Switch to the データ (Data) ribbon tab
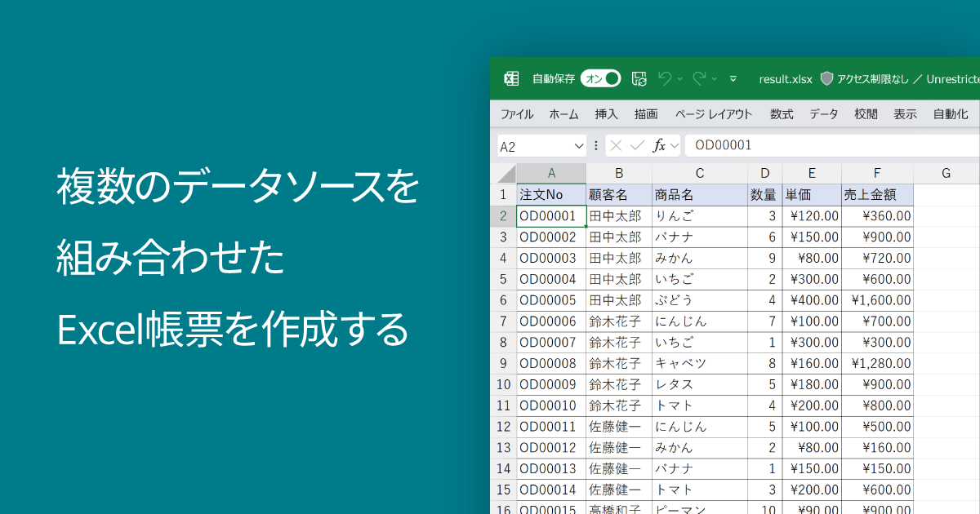The width and height of the screenshot is (980, 514). pyautogui.click(x=823, y=114)
